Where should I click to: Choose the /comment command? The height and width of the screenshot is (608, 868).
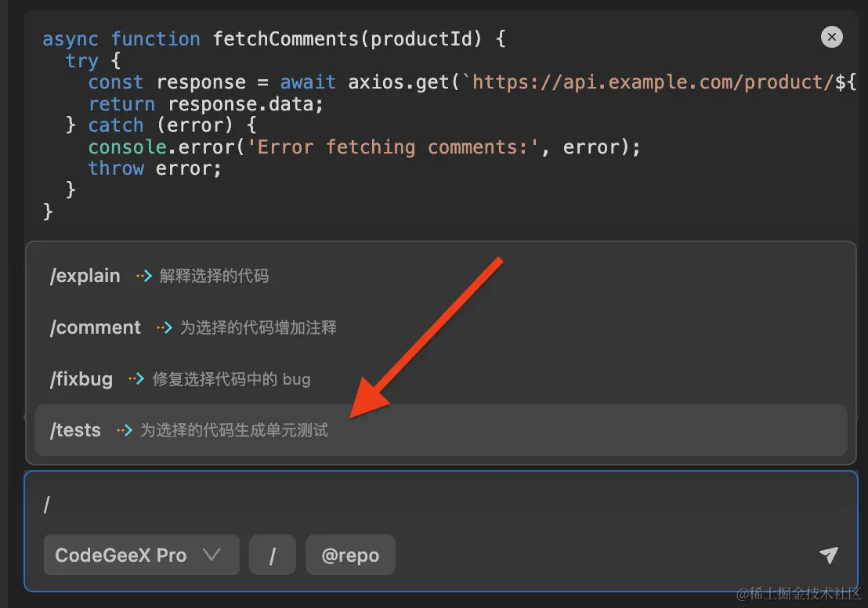pos(440,328)
